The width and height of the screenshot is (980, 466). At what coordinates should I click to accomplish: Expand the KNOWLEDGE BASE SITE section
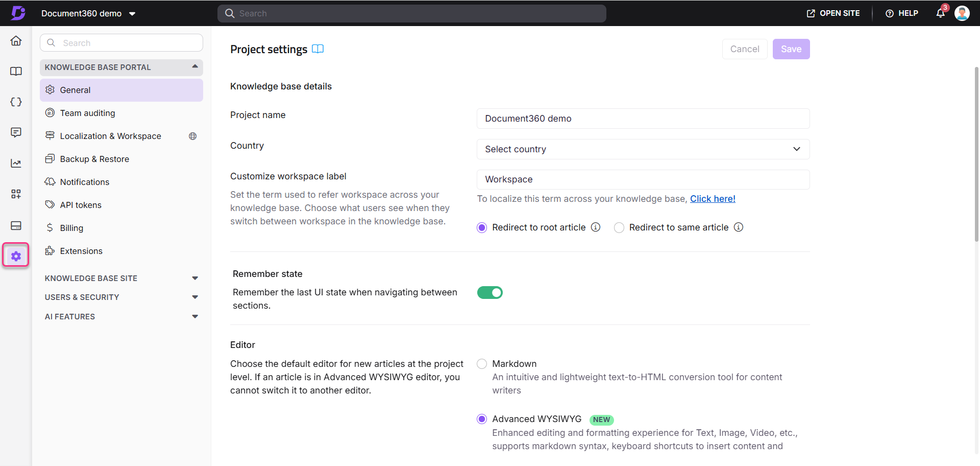click(x=121, y=278)
